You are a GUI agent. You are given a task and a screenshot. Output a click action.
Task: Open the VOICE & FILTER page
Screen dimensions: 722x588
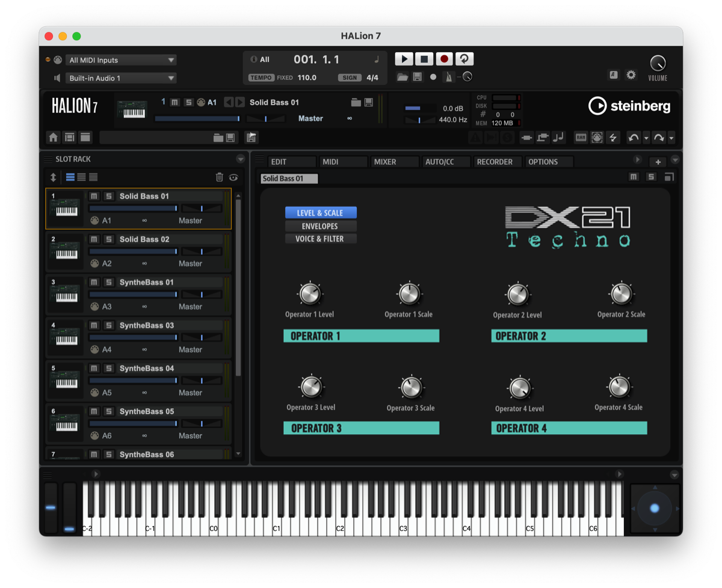click(321, 239)
